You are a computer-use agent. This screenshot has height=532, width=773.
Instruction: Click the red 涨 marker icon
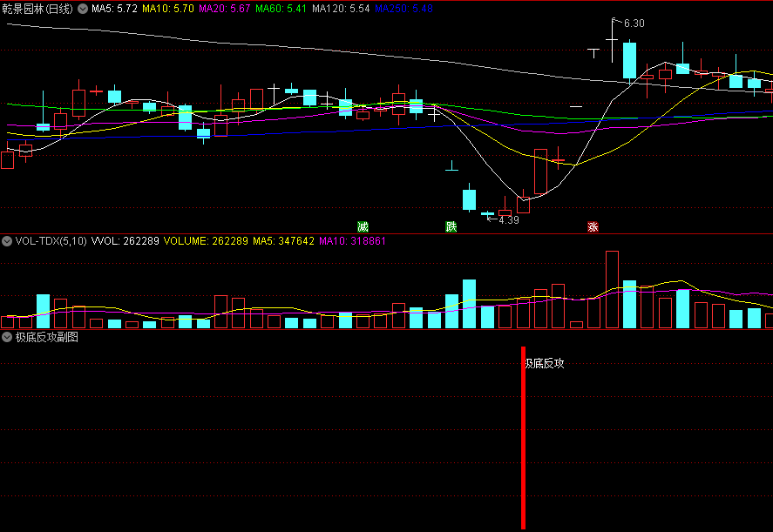(593, 226)
